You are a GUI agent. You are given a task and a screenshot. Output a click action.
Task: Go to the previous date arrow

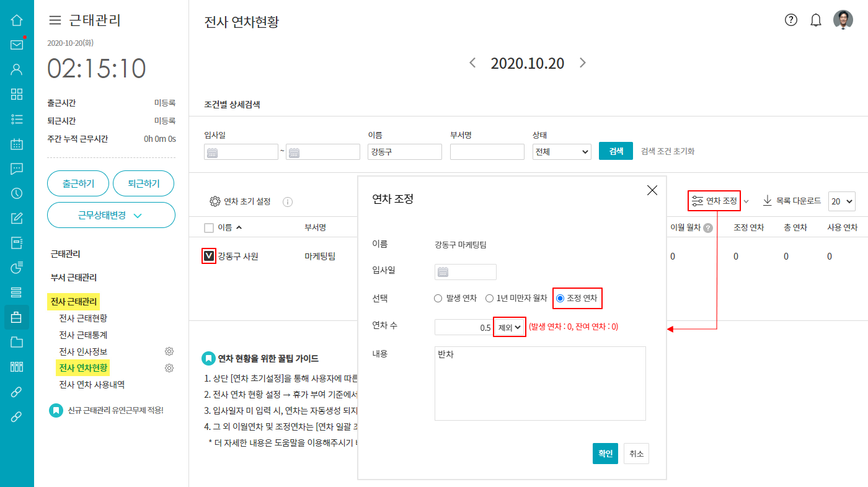point(472,63)
